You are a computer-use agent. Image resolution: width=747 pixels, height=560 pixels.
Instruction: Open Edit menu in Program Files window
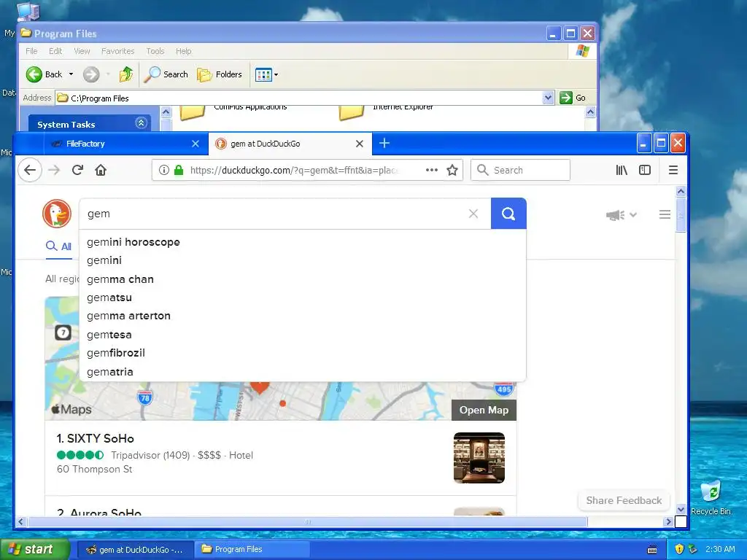tap(55, 51)
